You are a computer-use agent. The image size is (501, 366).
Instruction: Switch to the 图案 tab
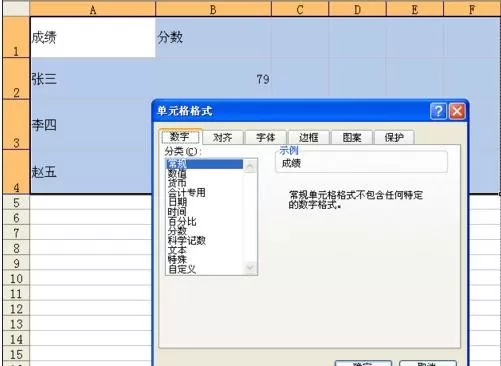[352, 137]
